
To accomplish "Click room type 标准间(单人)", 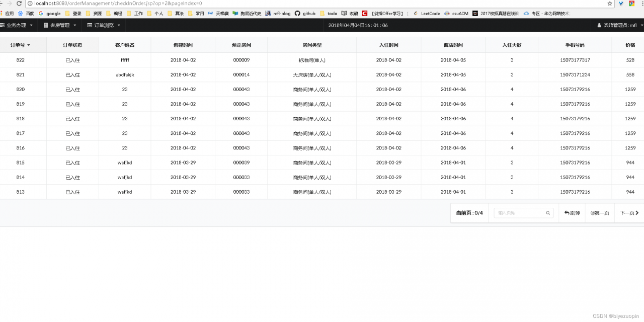I will (x=312, y=60).
